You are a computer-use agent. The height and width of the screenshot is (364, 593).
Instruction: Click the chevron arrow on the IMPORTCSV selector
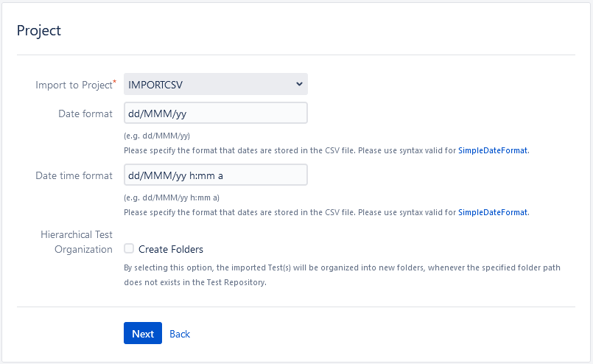pos(299,84)
